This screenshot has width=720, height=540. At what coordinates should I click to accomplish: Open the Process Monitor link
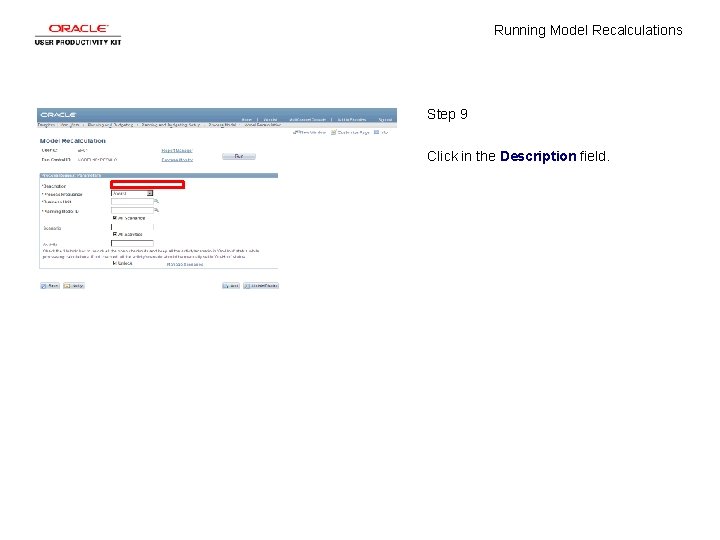pos(177,160)
